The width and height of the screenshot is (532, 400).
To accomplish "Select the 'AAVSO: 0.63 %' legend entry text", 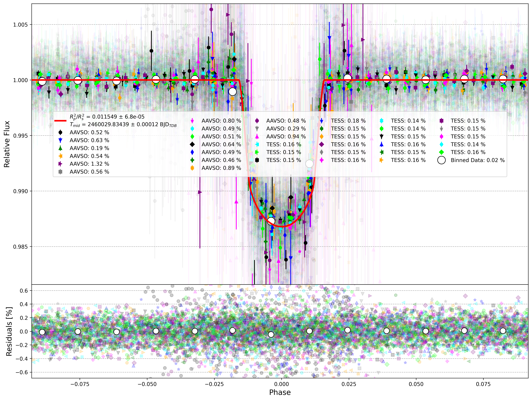I will 89,140.
